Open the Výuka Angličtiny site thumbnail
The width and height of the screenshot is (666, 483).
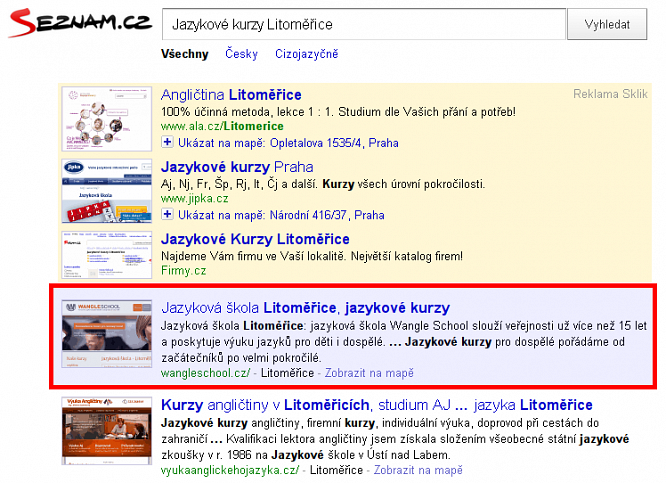pos(107,431)
